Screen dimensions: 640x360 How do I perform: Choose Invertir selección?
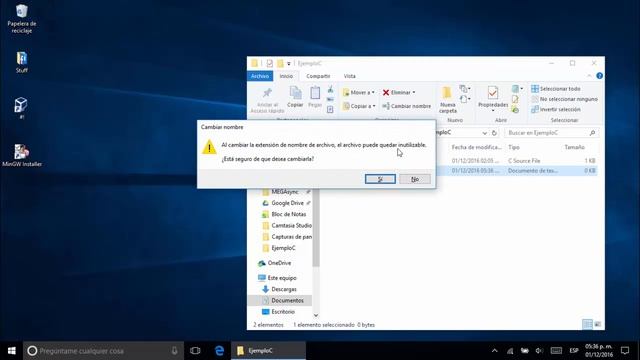556,109
